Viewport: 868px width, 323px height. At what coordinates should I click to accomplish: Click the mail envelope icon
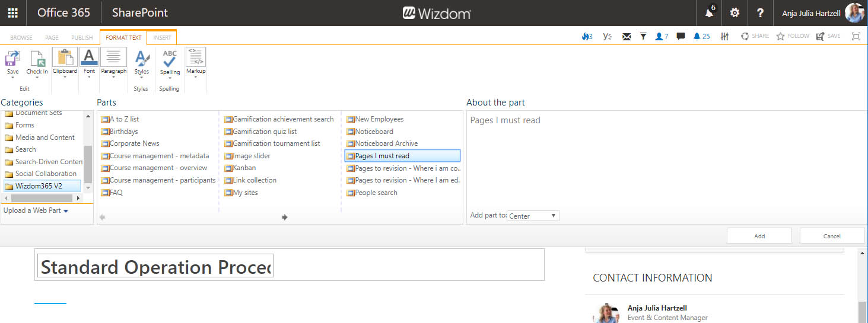click(627, 37)
